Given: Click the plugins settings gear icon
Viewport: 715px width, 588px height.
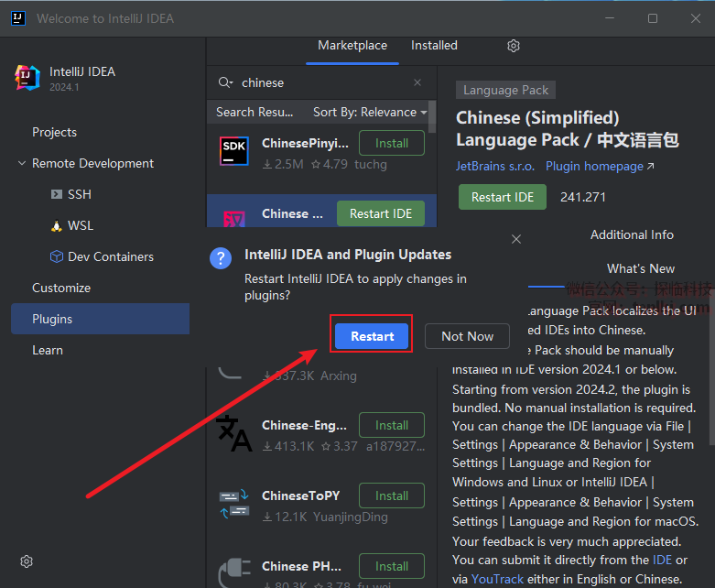Looking at the screenshot, I should coord(514,46).
